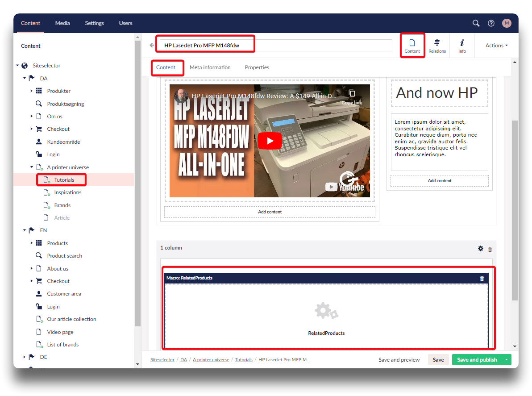
Task: Follow the A printer universe breadcrumb link
Action: (211, 360)
